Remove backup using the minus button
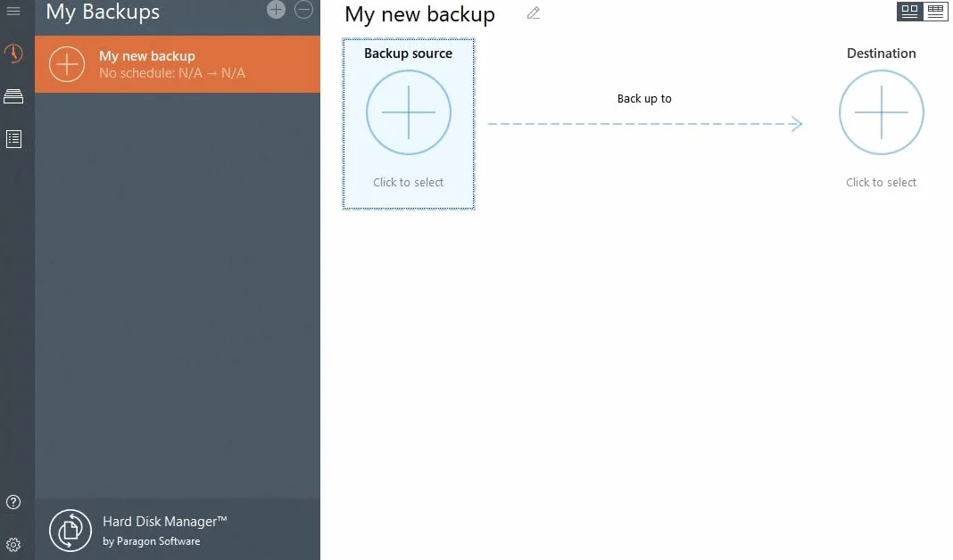Screen dimensions: 953x560 coord(304,9)
